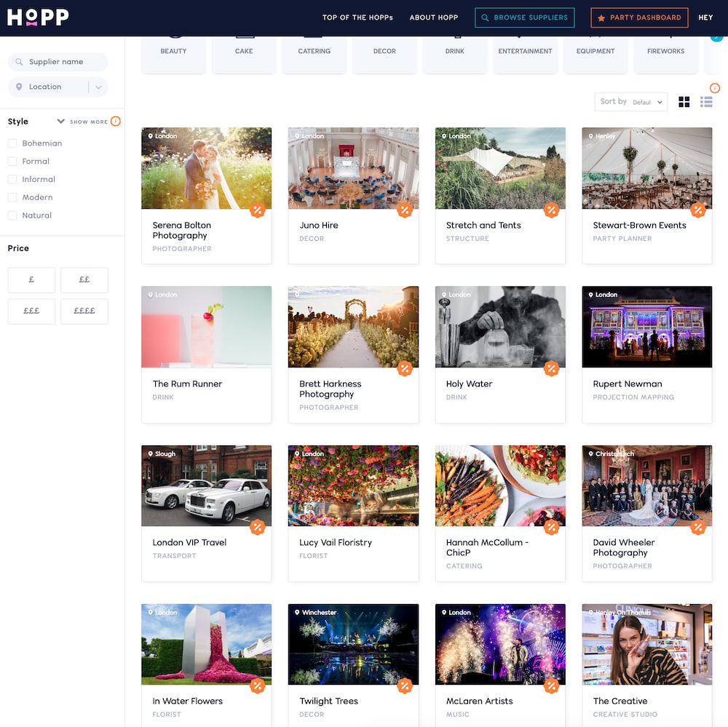Viewport: 728px width, 727px height.
Task: Toggle the ££££ price filter
Action: pos(84,311)
